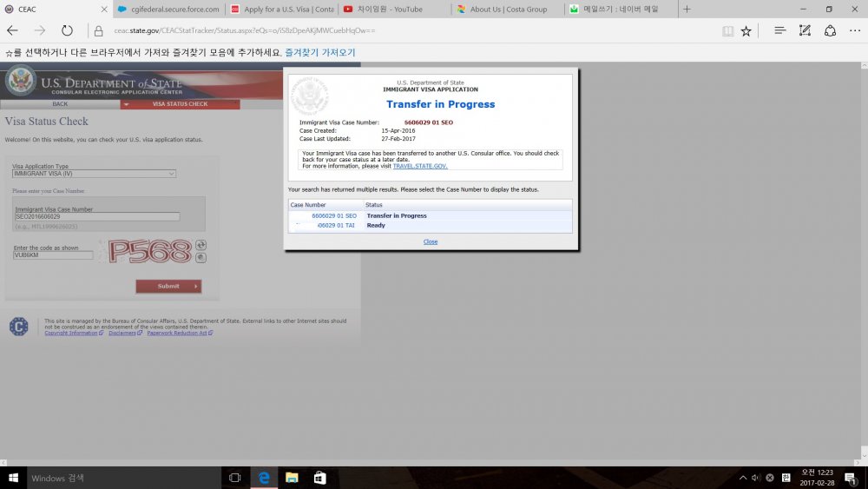
Task: Click the Transfer in Progress row status
Action: tap(397, 216)
